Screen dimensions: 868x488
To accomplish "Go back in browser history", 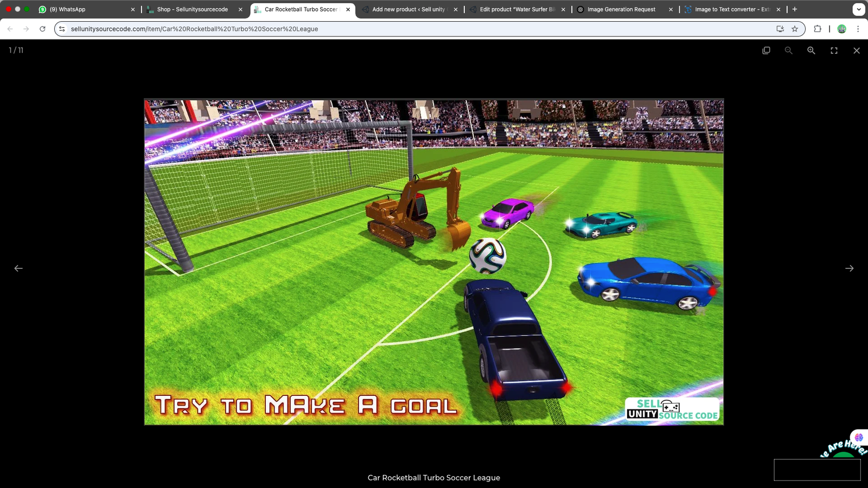I will 10,29.
